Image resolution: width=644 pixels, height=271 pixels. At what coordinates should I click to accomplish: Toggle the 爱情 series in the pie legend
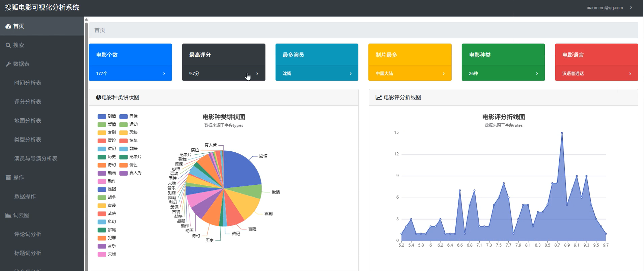tap(107, 124)
